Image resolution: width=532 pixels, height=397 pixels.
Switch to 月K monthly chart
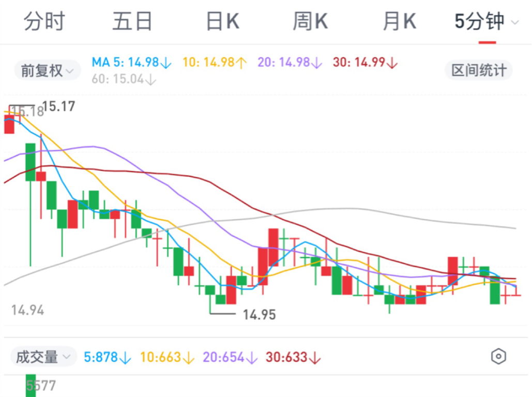click(x=399, y=21)
